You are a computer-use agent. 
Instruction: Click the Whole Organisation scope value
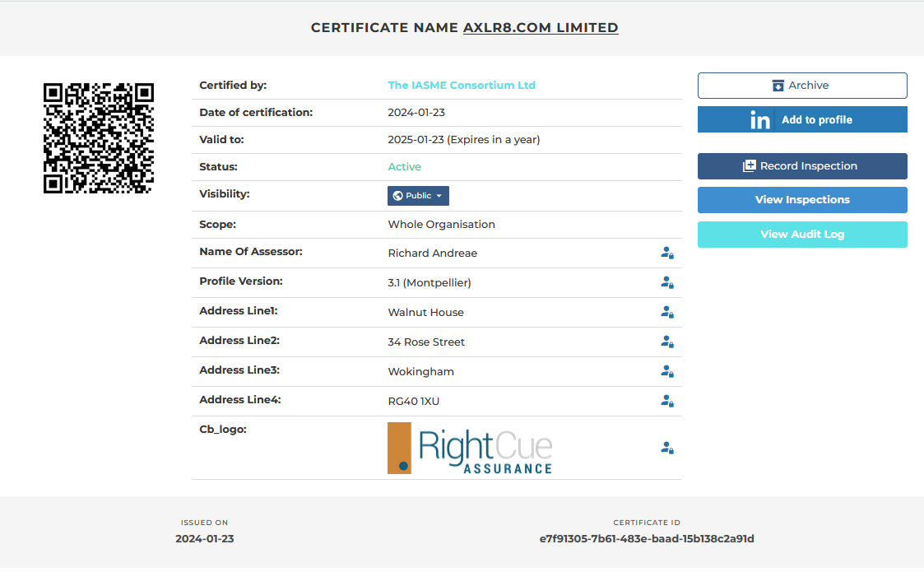click(441, 224)
